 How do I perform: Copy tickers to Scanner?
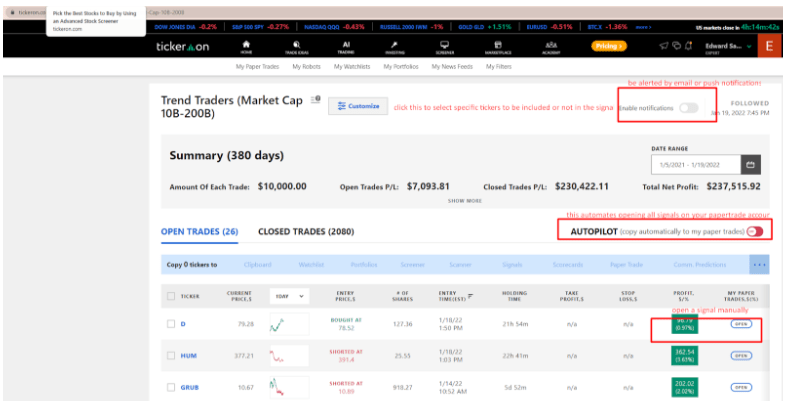tap(460, 264)
